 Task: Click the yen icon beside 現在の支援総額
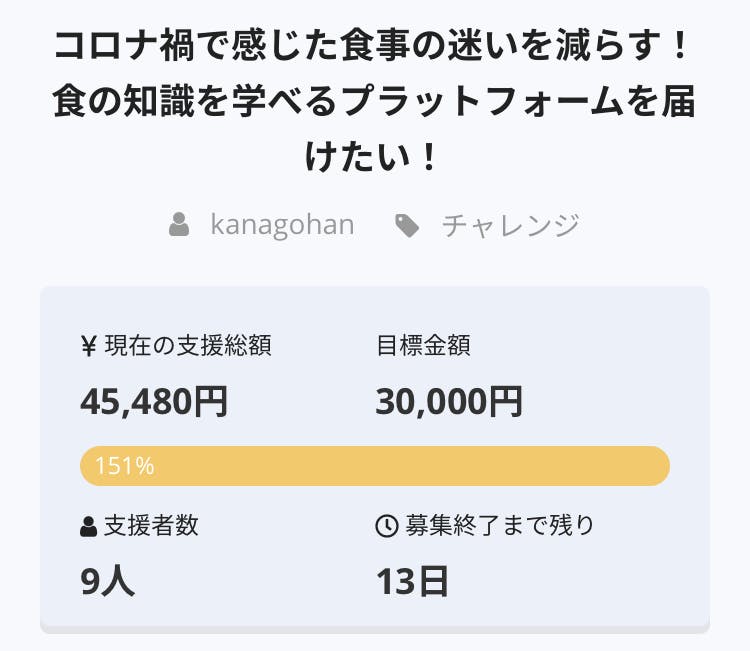pos(88,346)
